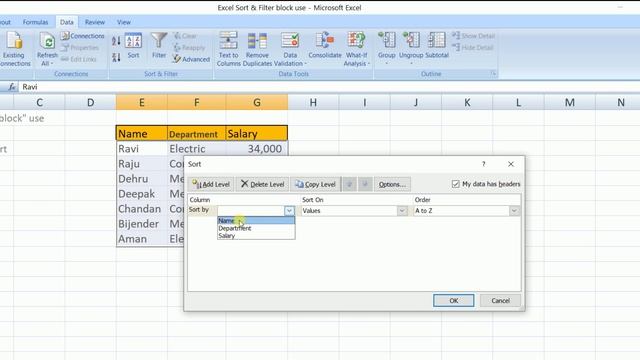Open Sort dialog help question mark
The width and height of the screenshot is (640, 360).
point(484,164)
